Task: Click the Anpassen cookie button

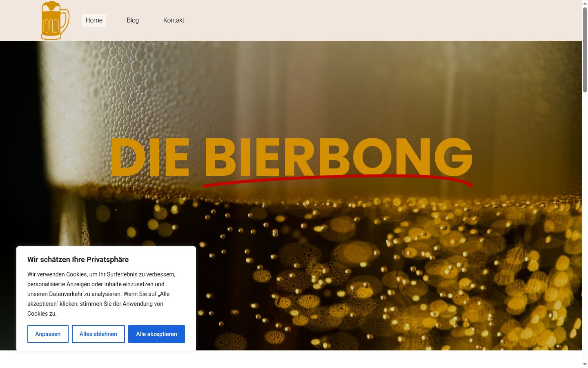Action: click(x=48, y=334)
